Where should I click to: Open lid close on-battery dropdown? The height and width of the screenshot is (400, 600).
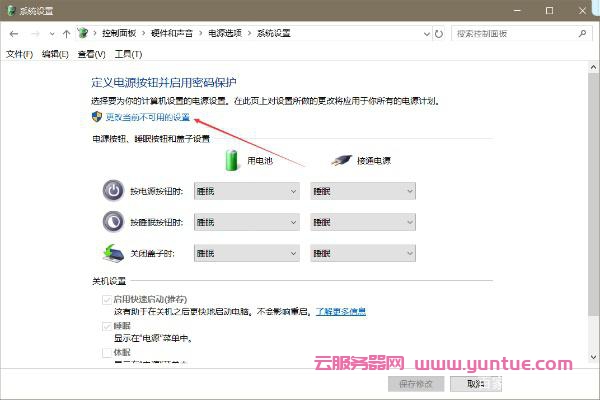pyautogui.click(x=247, y=253)
